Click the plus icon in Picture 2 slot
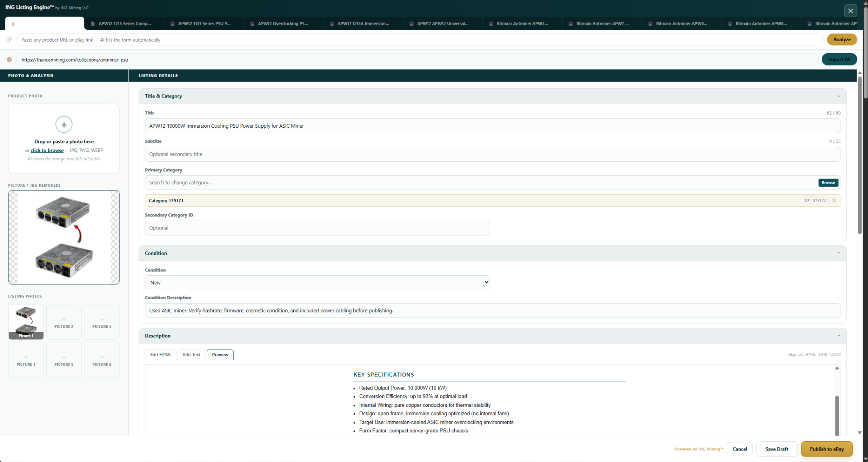The height and width of the screenshot is (462, 868). (x=64, y=319)
